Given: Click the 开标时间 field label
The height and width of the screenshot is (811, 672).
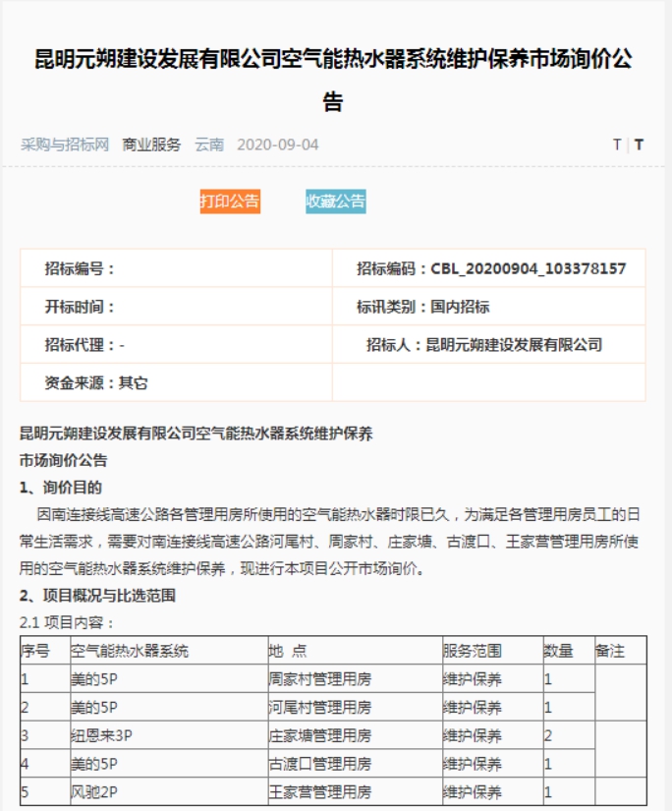Looking at the screenshot, I should tap(80, 307).
